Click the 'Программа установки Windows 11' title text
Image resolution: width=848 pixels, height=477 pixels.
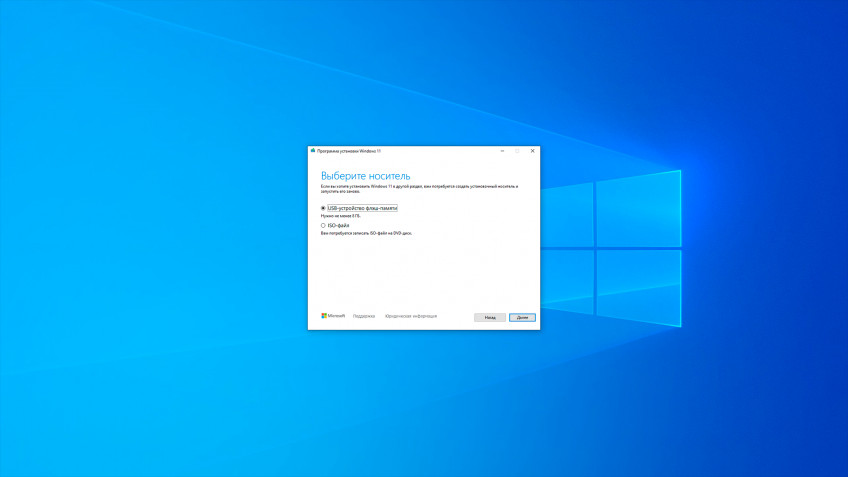(349, 151)
